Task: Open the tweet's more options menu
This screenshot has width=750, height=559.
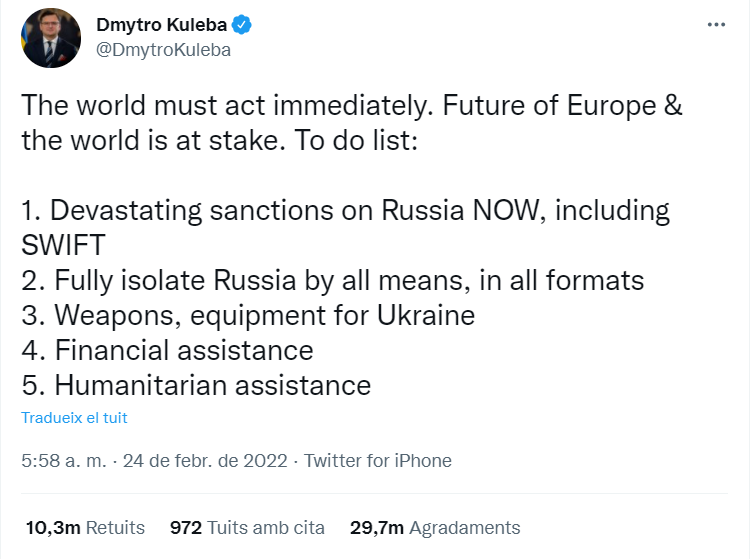Action: (714, 24)
